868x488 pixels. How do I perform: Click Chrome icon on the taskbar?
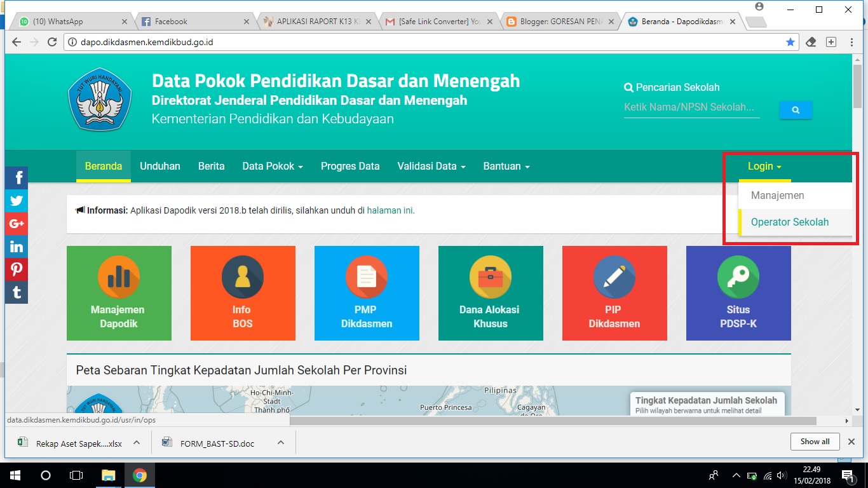coord(140,475)
